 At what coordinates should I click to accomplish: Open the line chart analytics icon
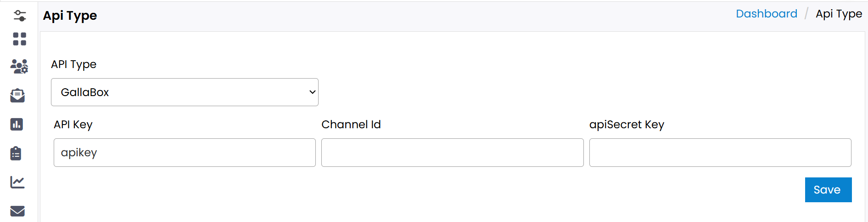point(17,182)
